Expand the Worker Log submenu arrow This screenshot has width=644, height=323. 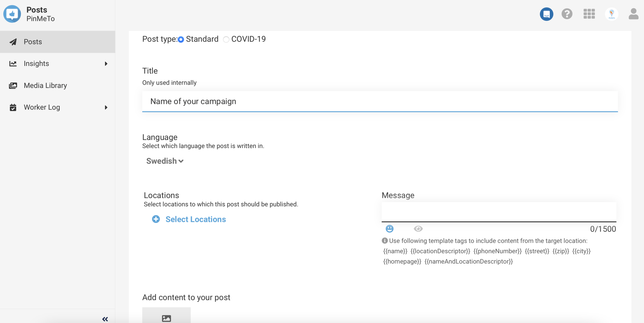pos(106,107)
